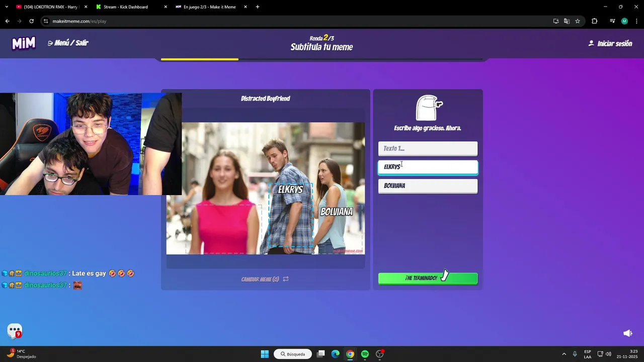Open Chrome from the taskbar
Screen dimensions: 644x362
pos(350,354)
